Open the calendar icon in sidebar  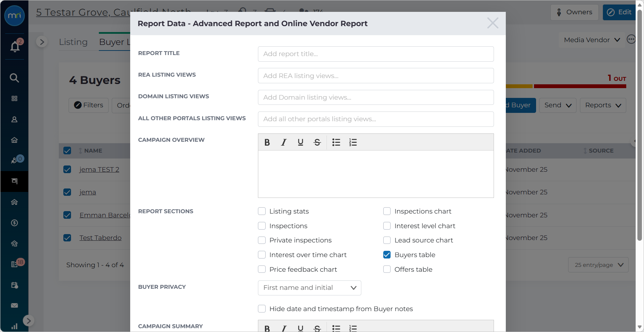(x=14, y=285)
